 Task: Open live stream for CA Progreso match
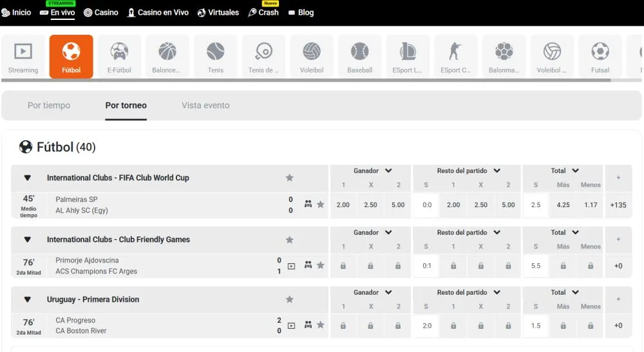point(291,326)
